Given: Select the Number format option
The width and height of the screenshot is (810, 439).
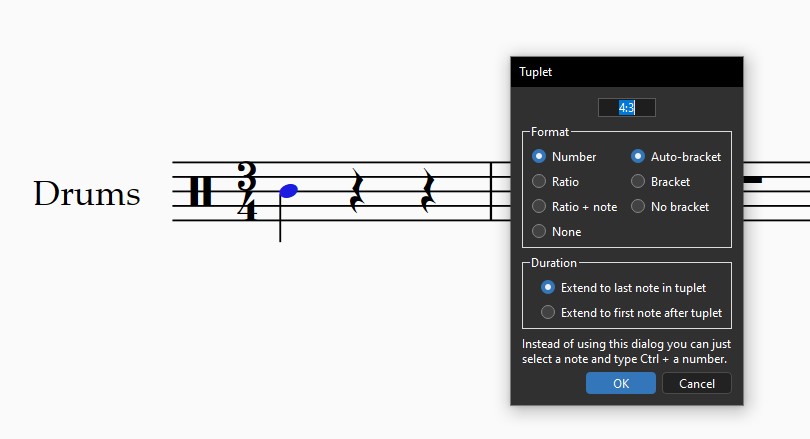Looking at the screenshot, I should (540, 157).
